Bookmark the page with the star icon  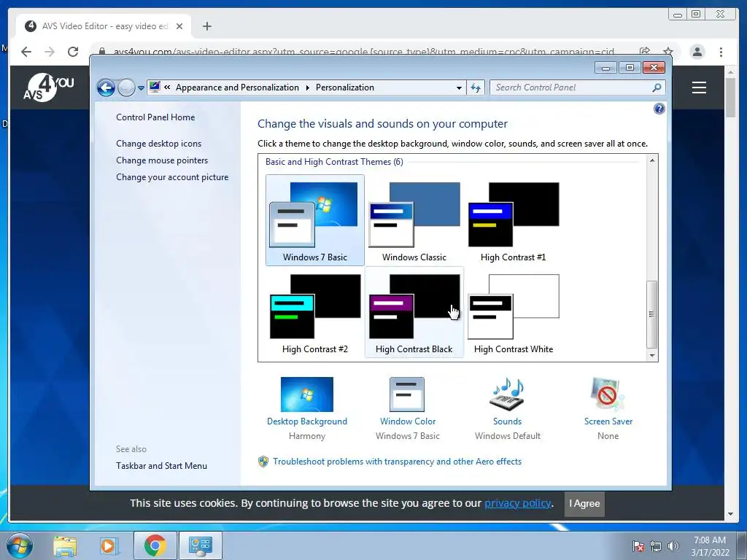point(668,52)
